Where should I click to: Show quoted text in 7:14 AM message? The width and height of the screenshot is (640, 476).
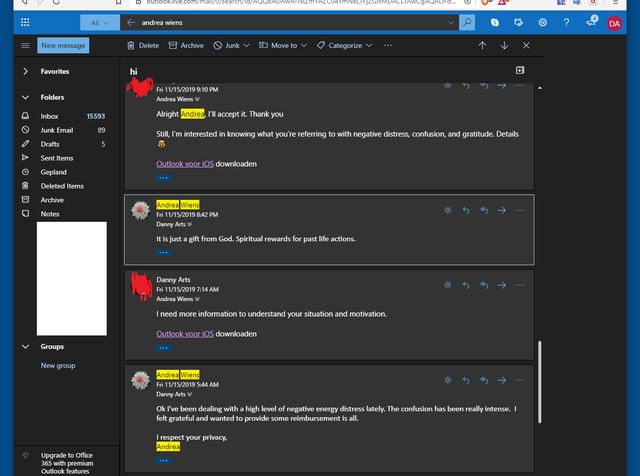[x=163, y=348]
